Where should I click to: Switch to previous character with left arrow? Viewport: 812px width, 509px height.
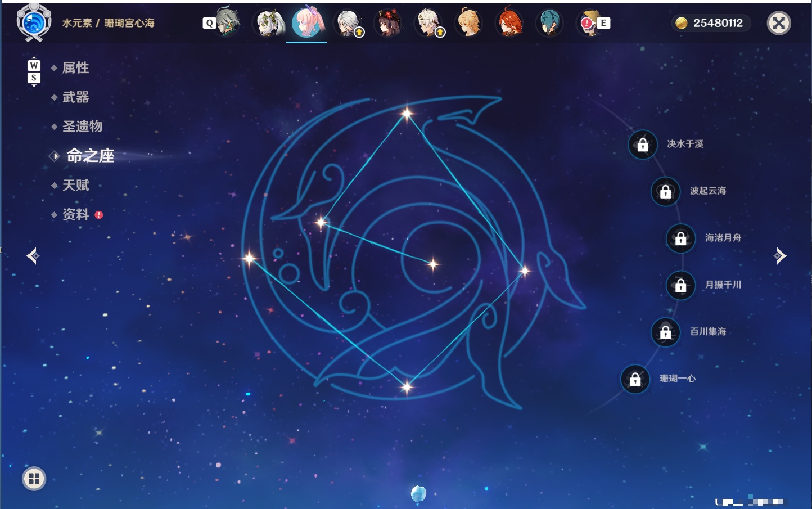[33, 256]
